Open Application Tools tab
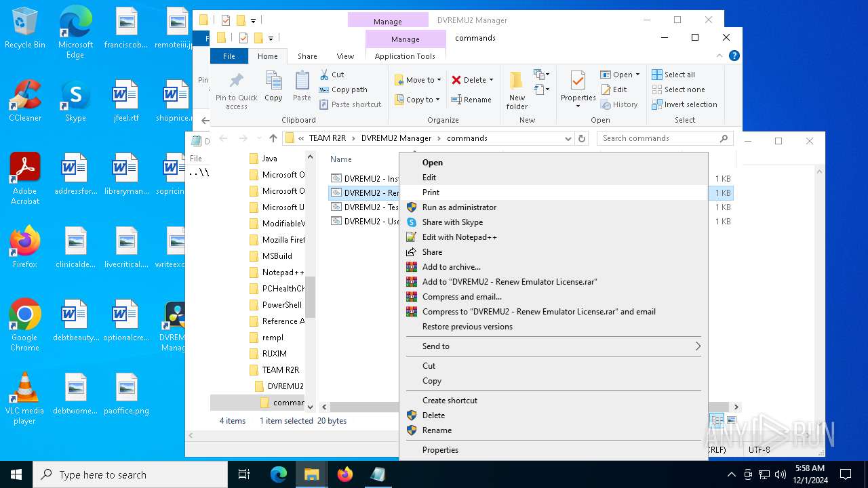The width and height of the screenshot is (868, 488). 405,56
